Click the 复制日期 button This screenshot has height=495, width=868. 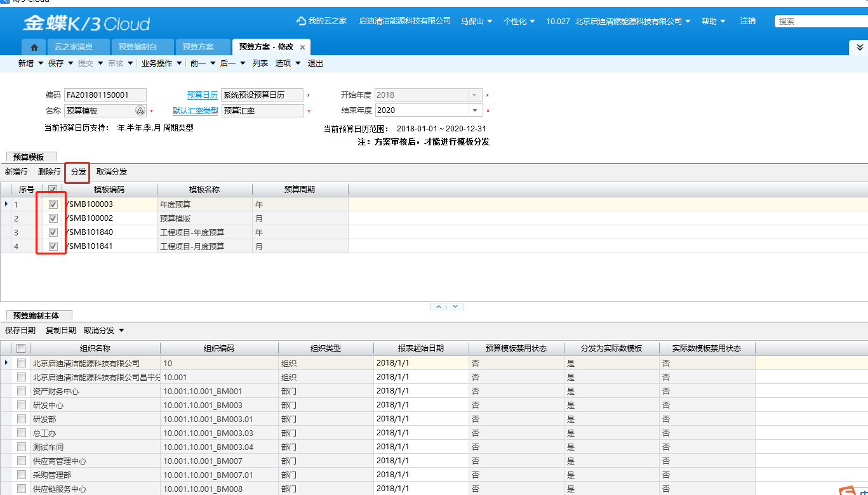[x=61, y=331]
